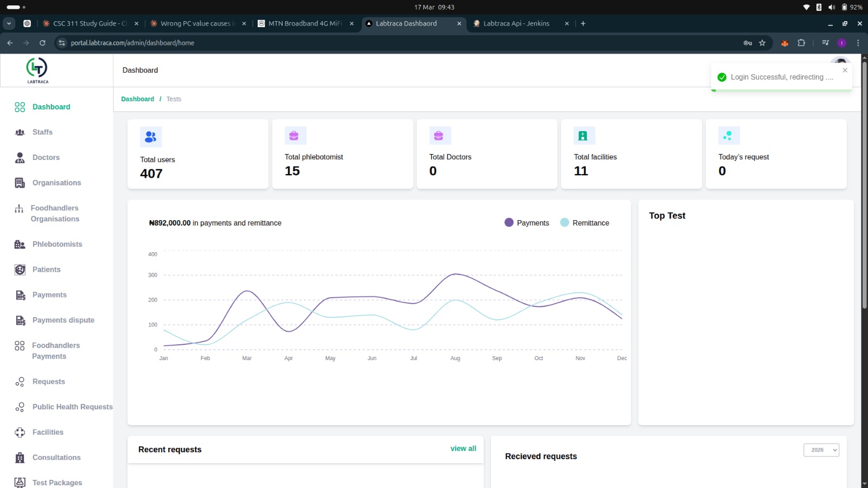Open Phlebotomists icon in sidebar
The width and height of the screenshot is (868, 488).
tap(20, 245)
